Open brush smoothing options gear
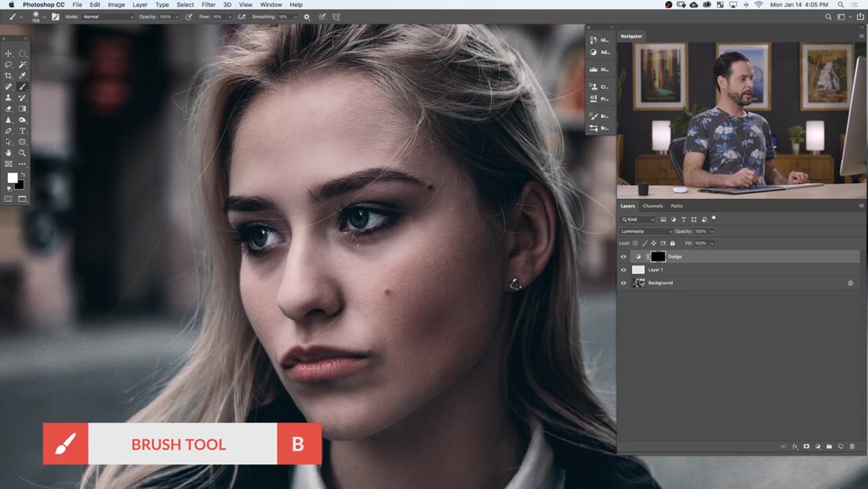 point(307,17)
